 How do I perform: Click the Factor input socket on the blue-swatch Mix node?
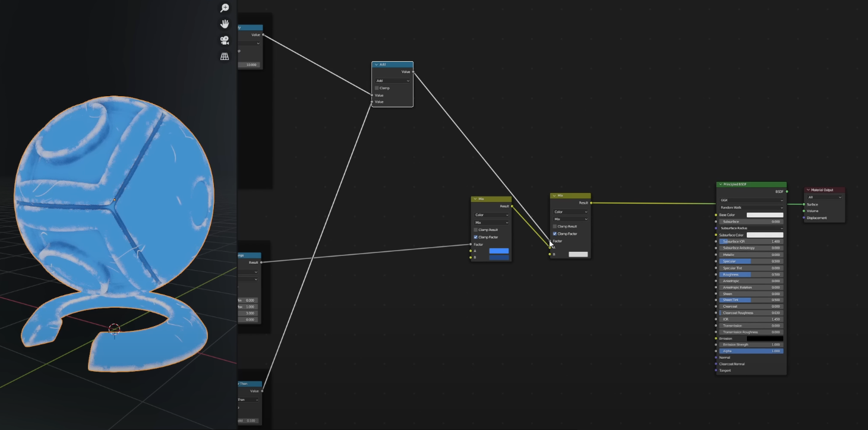(471, 244)
